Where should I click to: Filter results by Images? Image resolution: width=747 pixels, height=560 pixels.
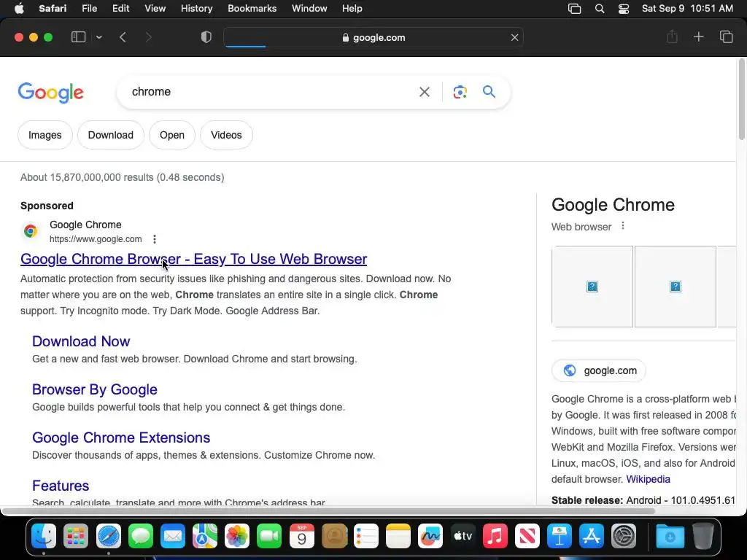coord(44,135)
